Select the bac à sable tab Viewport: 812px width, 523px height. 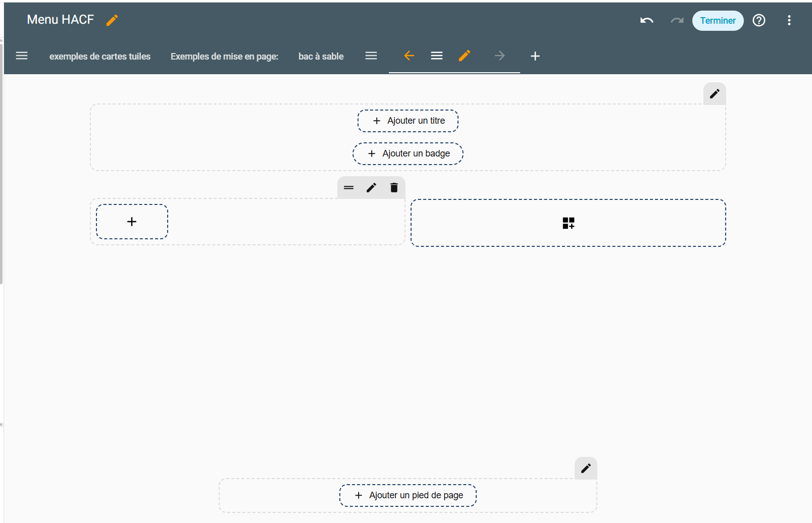point(321,57)
